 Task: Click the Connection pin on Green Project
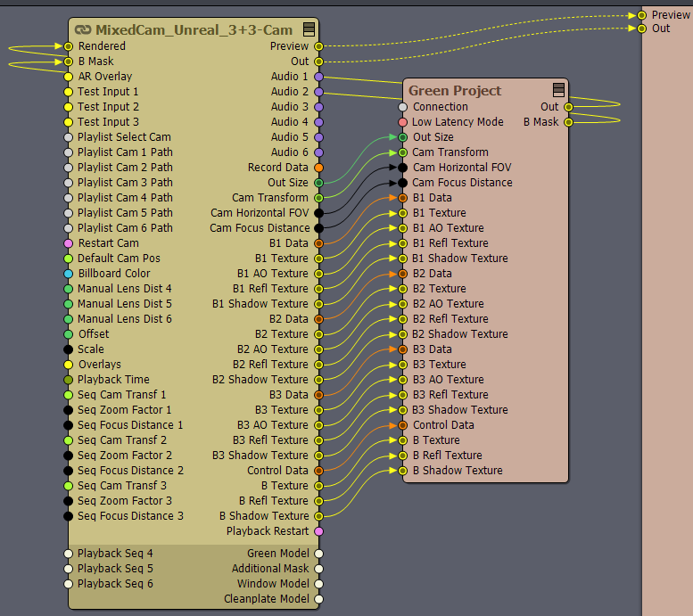click(403, 107)
